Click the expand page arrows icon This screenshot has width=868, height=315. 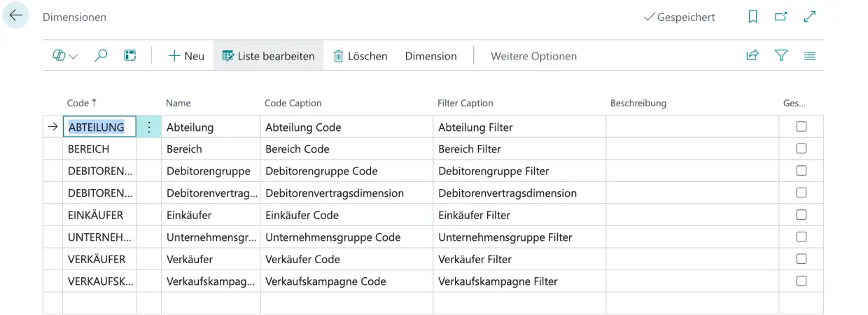[811, 17]
